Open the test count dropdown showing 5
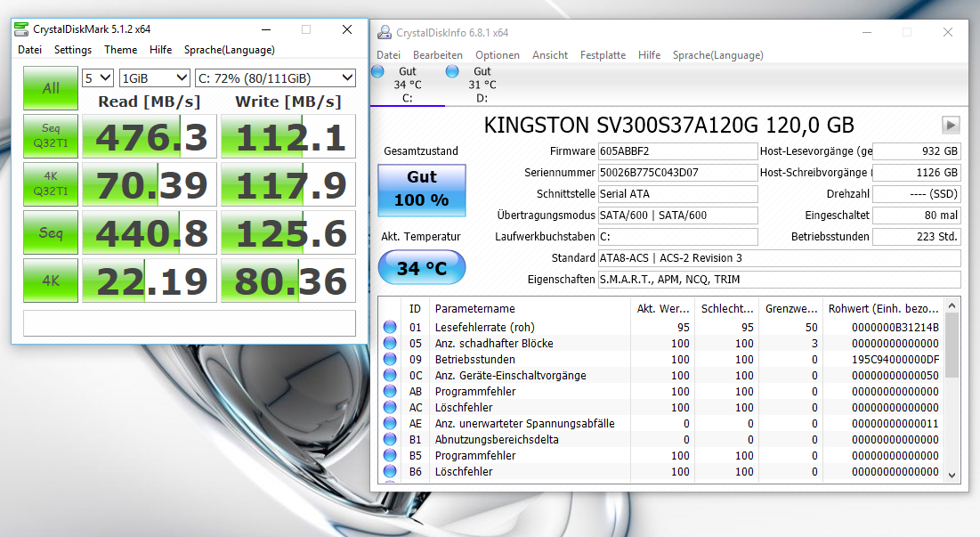Screen dimensions: 980x537 tap(98, 78)
